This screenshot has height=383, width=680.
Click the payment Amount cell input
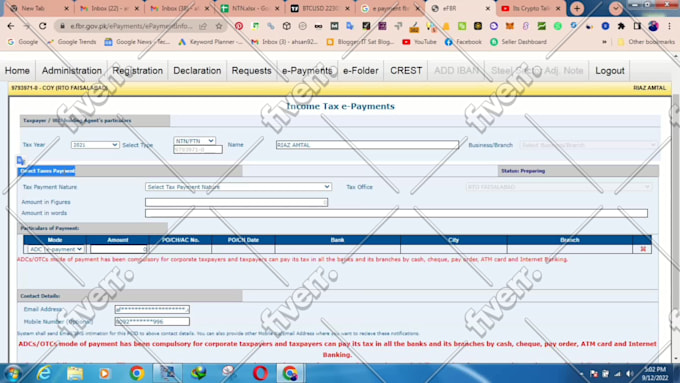pyautogui.click(x=119, y=249)
